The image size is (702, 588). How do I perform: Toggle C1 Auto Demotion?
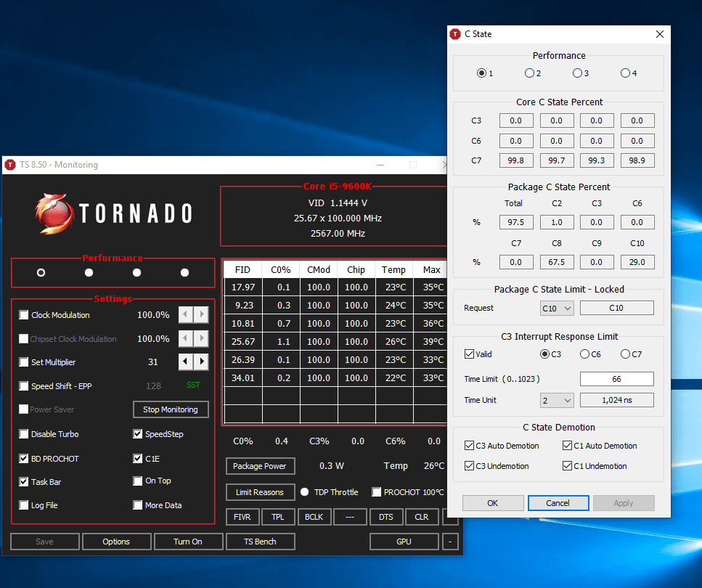point(567,445)
